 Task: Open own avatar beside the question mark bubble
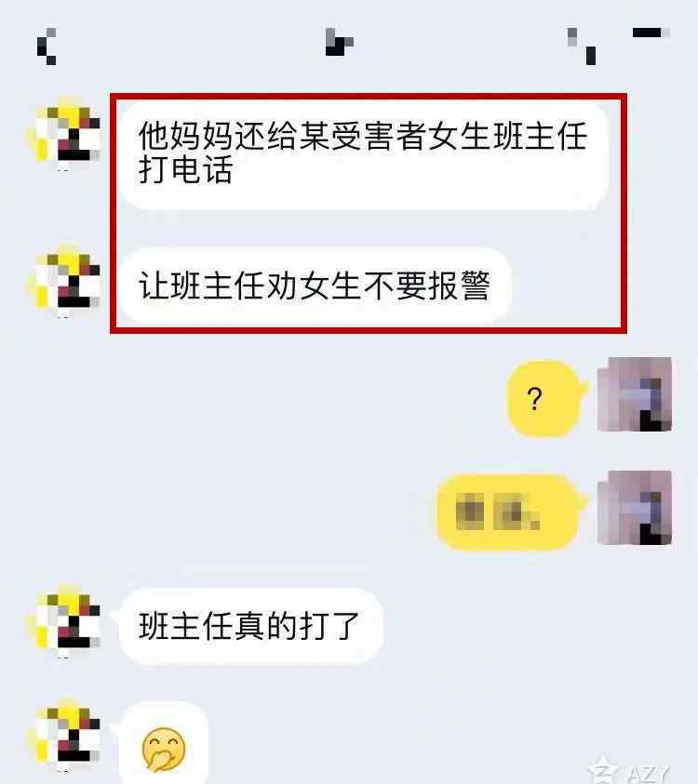pos(635,394)
